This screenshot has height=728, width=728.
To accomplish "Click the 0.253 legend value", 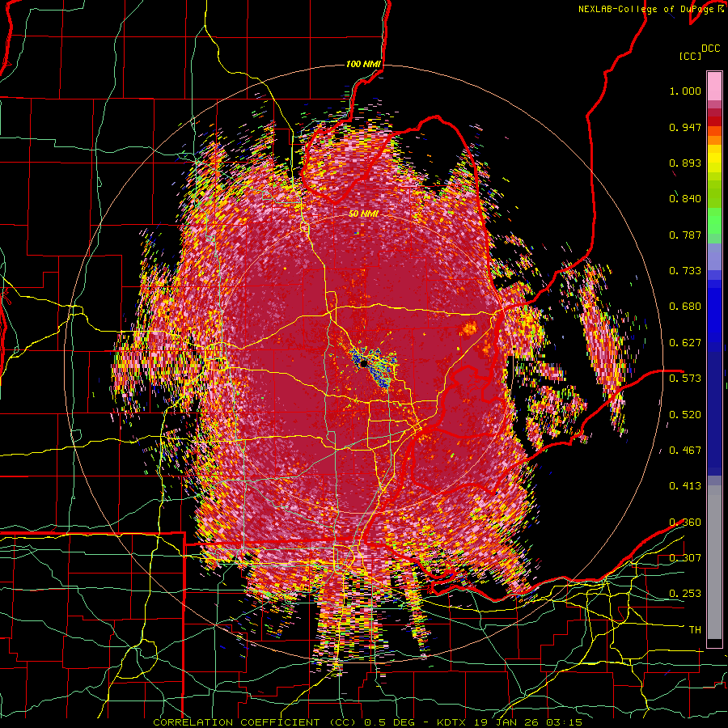I will [685, 594].
